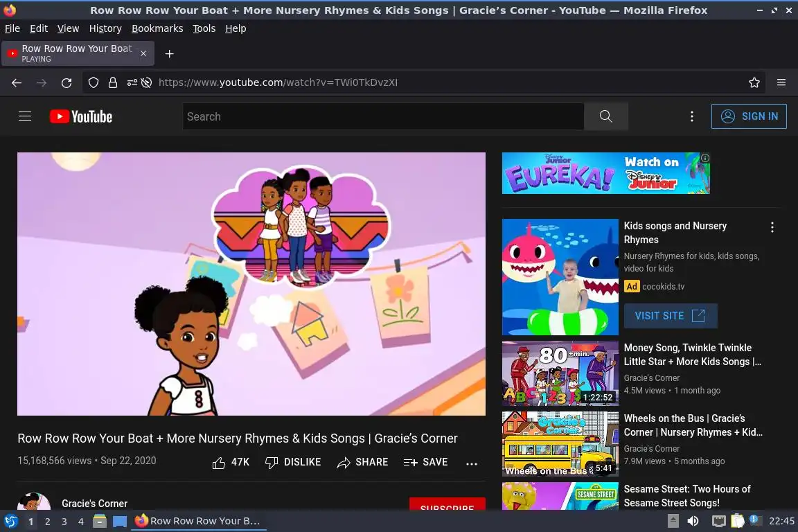Open Baby Shark ad thumbnail

click(560, 277)
